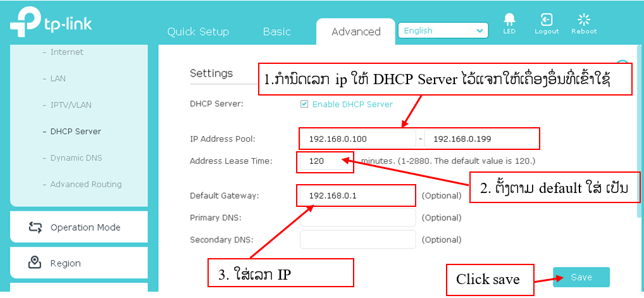Click the LED bell icon
Image resolution: width=644 pixels, height=298 pixels.
point(509,20)
